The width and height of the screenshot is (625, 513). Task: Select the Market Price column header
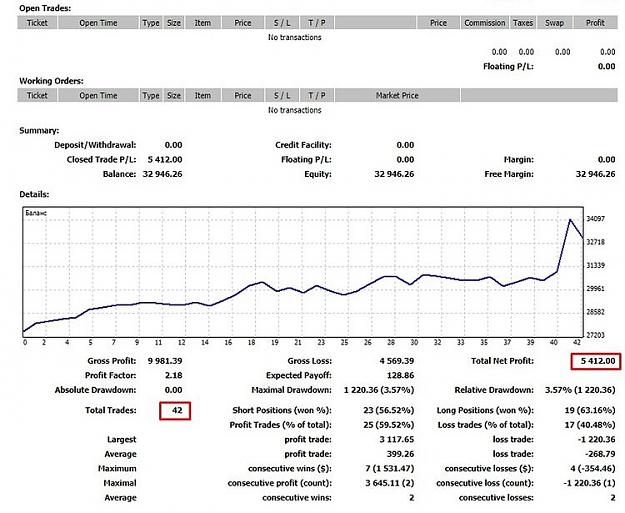pyautogui.click(x=397, y=95)
